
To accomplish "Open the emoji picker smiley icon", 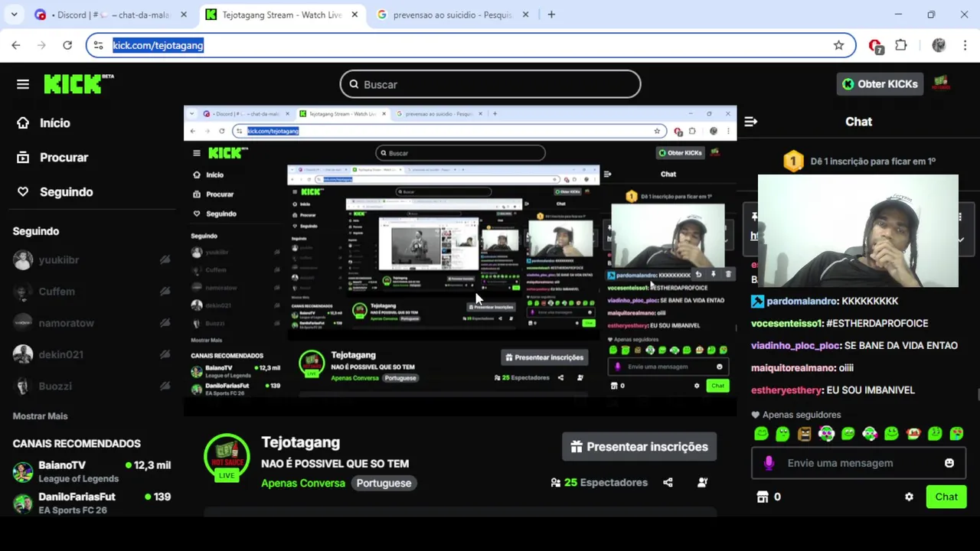I will click(949, 463).
